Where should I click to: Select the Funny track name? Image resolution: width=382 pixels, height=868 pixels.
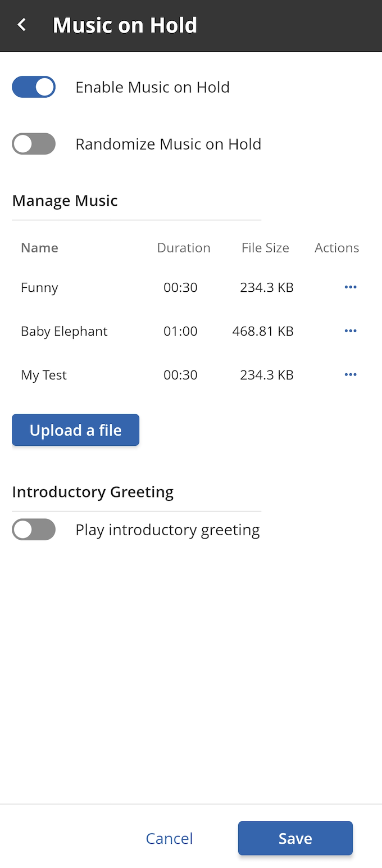tap(39, 287)
